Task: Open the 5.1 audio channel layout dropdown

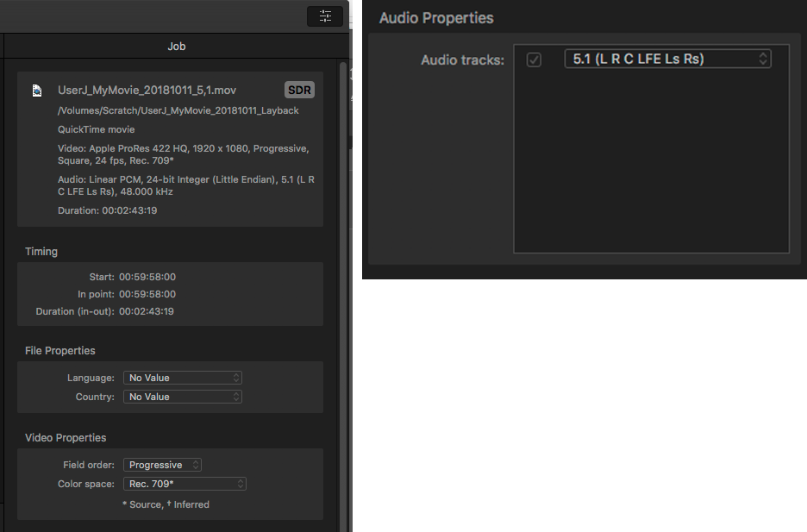Action: (667, 59)
